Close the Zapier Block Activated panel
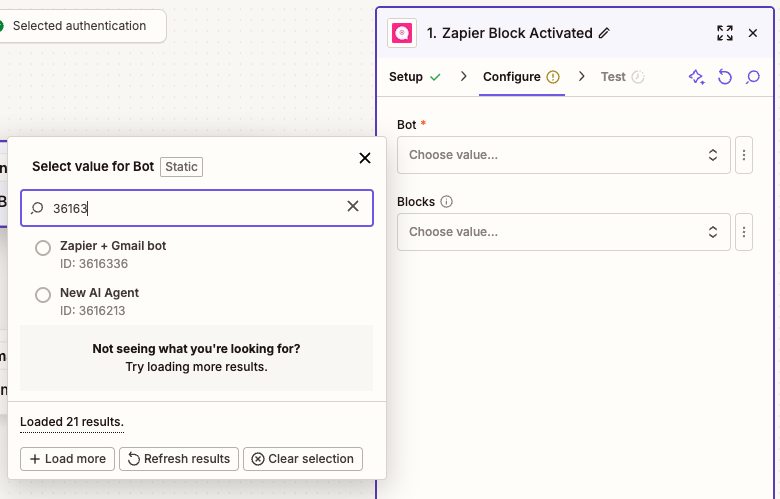The image size is (780, 499). tap(753, 33)
